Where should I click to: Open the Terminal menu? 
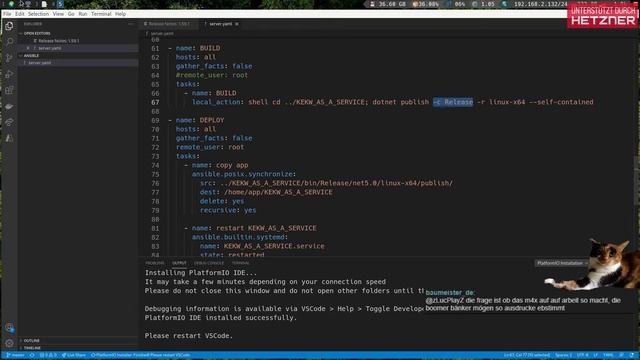click(101, 14)
